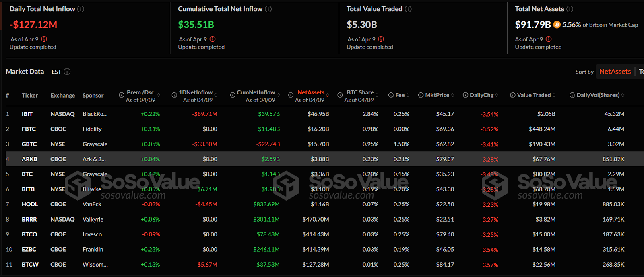Image resolution: width=644 pixels, height=277 pixels.
Task: Click the Market Data heading
Action: [25, 72]
